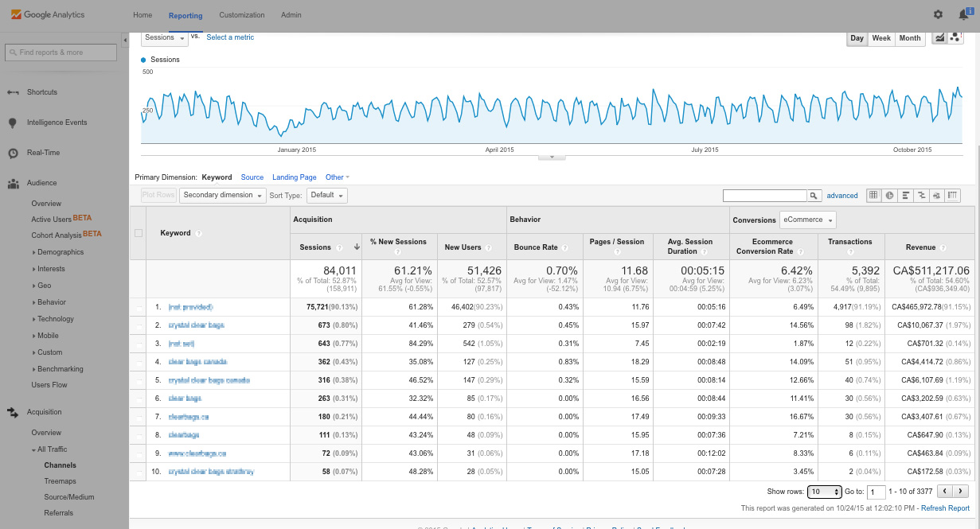Open Shortcuts via its sidebar icon
The height and width of the screenshot is (529, 980).
pos(13,92)
